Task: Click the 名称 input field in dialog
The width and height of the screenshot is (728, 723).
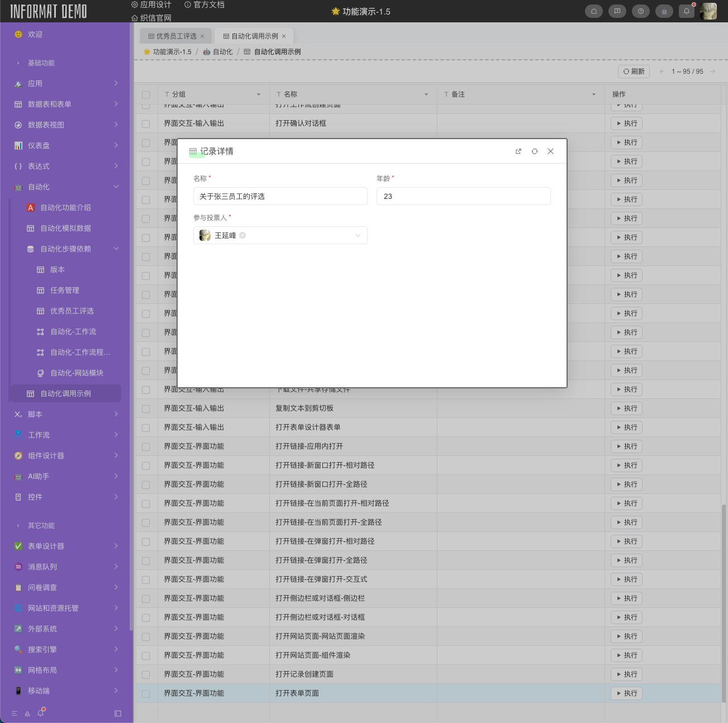Action: point(280,196)
